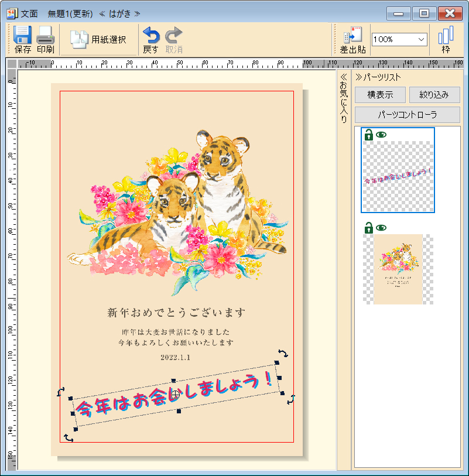Hide the greeting text part with its eye toggle
The image size is (469, 476).
tap(381, 134)
